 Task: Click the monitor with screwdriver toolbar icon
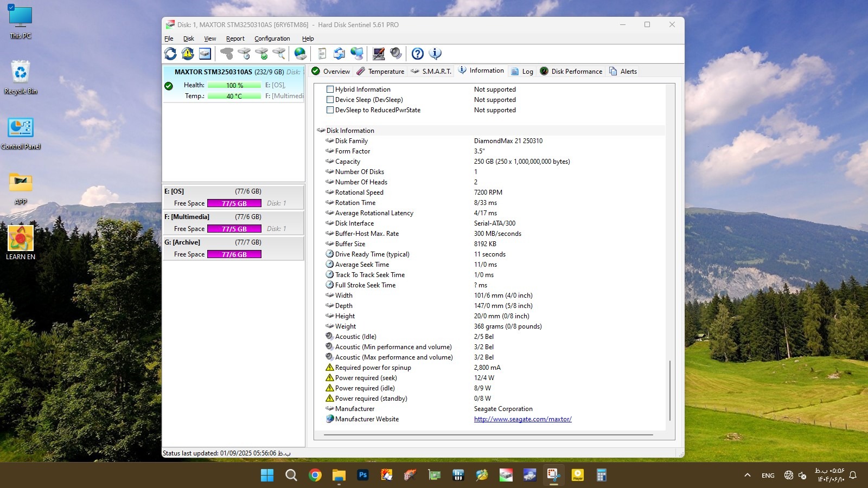coord(379,53)
